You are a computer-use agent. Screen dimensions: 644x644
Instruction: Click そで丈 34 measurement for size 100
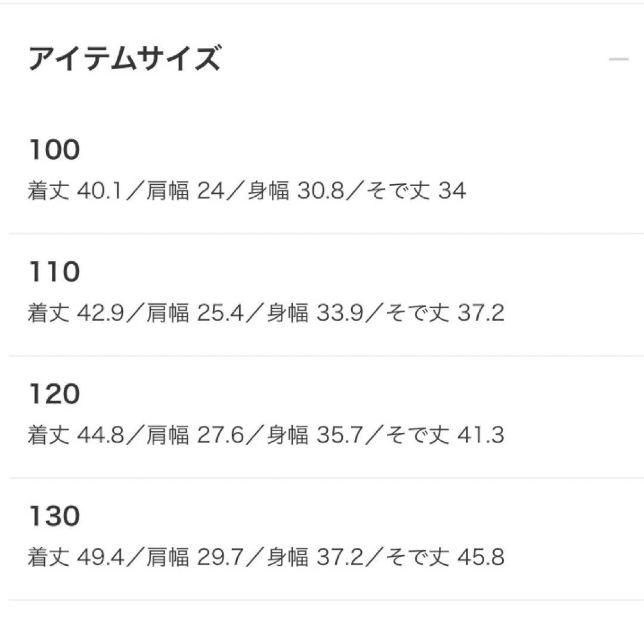pos(417,191)
